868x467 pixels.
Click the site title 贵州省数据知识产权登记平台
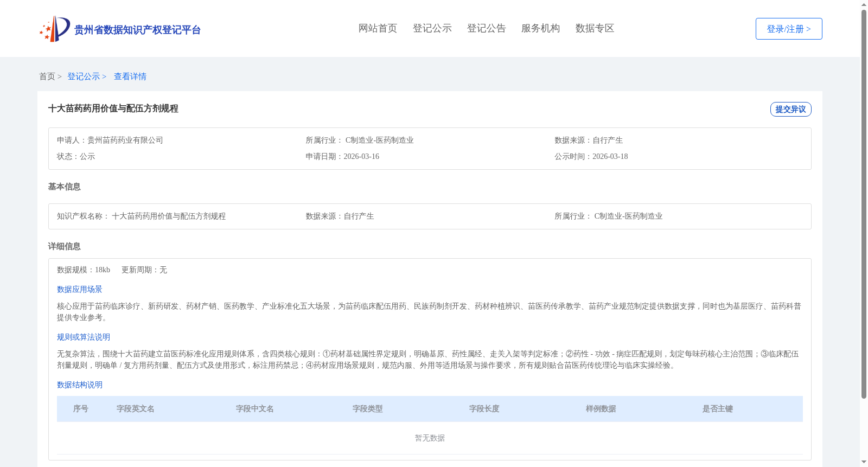coord(137,30)
